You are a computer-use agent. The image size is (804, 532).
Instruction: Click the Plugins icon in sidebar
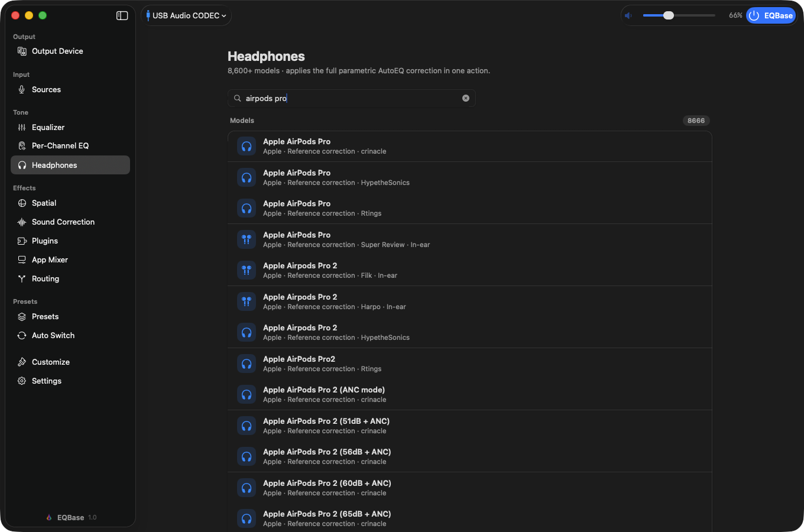coord(22,241)
